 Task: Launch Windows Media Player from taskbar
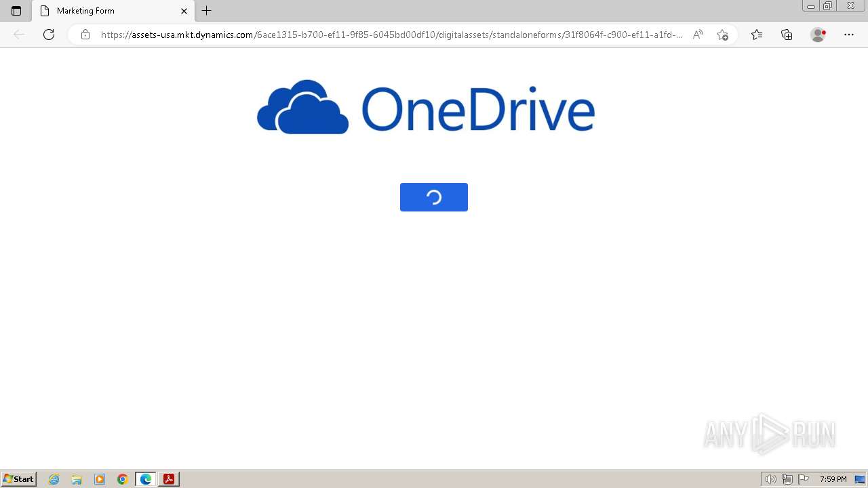click(100, 479)
